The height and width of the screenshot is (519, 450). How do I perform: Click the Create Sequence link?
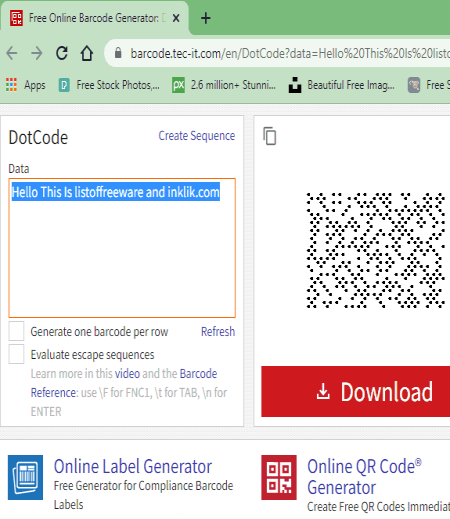(x=197, y=136)
